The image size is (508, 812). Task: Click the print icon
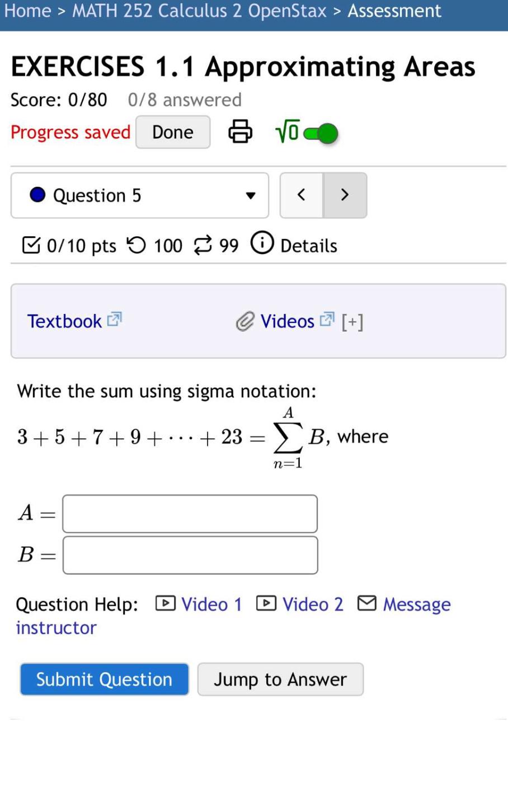tap(240, 131)
